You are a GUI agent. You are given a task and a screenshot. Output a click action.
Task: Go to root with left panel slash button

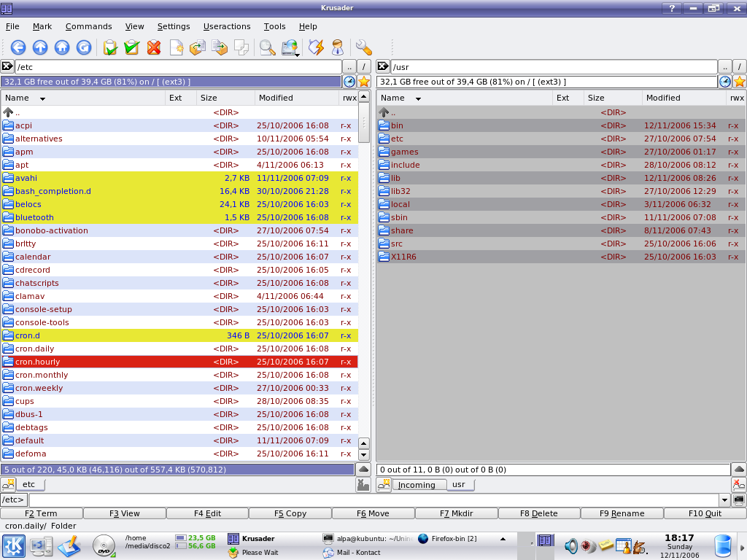tap(364, 66)
